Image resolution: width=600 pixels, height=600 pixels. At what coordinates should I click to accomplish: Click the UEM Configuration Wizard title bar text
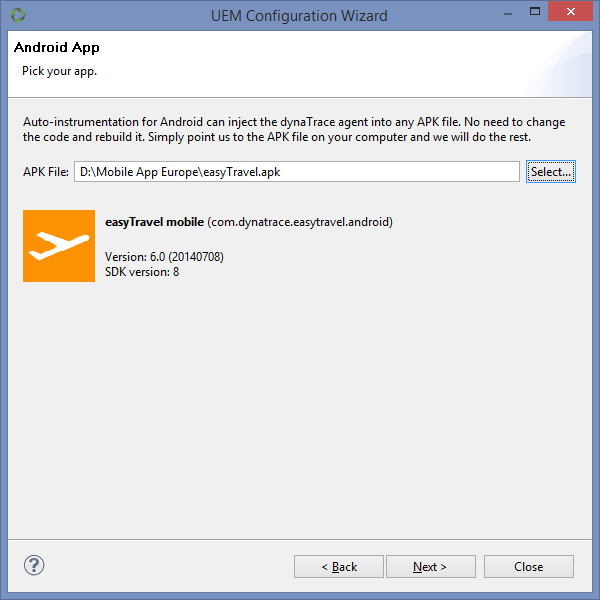tap(299, 16)
